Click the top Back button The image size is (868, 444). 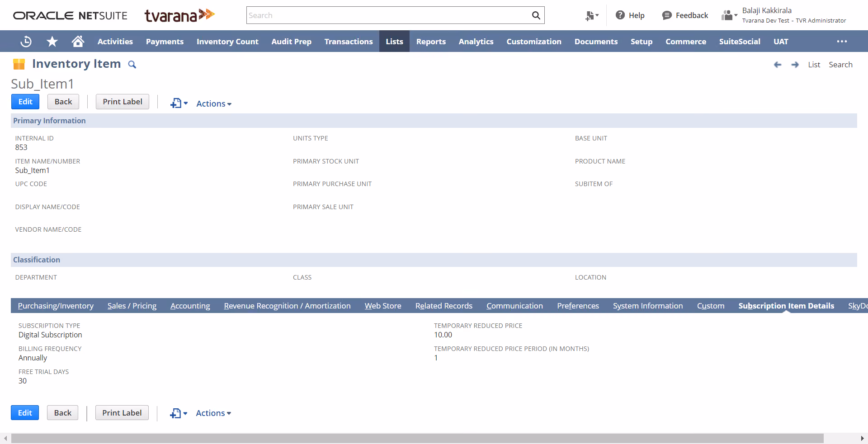63,102
